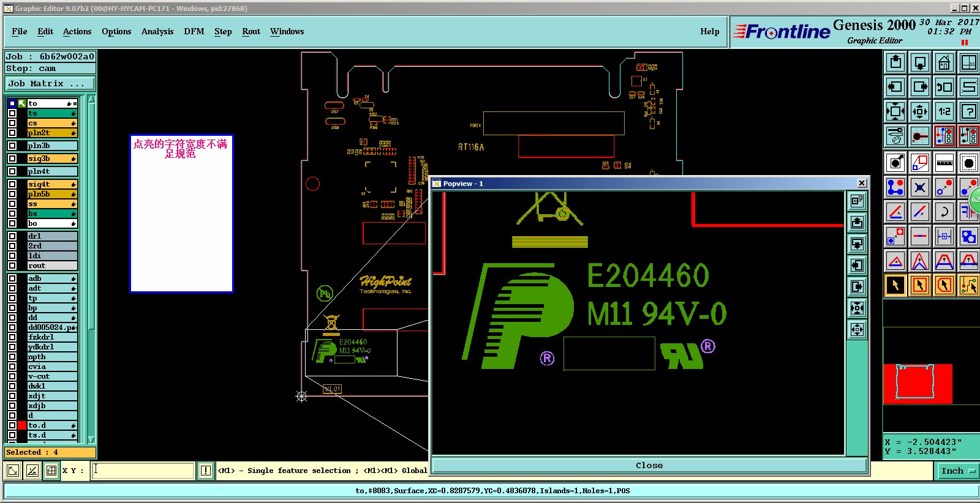This screenshot has width=980, height=503.
Task: Select the layer name bo
Action: tap(52, 223)
